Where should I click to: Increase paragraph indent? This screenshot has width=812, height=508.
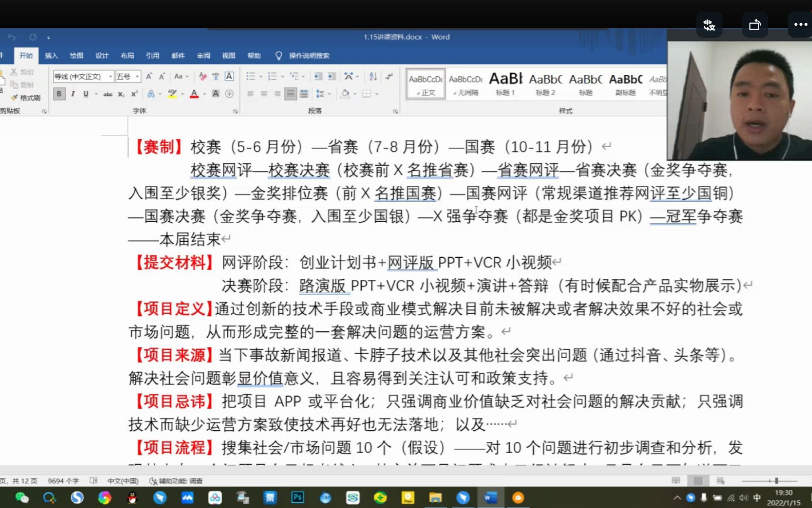(x=331, y=76)
